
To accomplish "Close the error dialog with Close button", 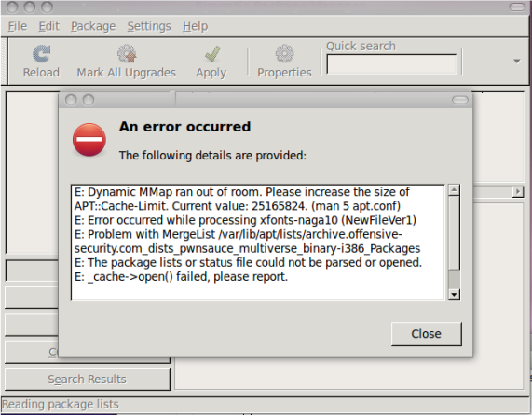I will click(426, 334).
